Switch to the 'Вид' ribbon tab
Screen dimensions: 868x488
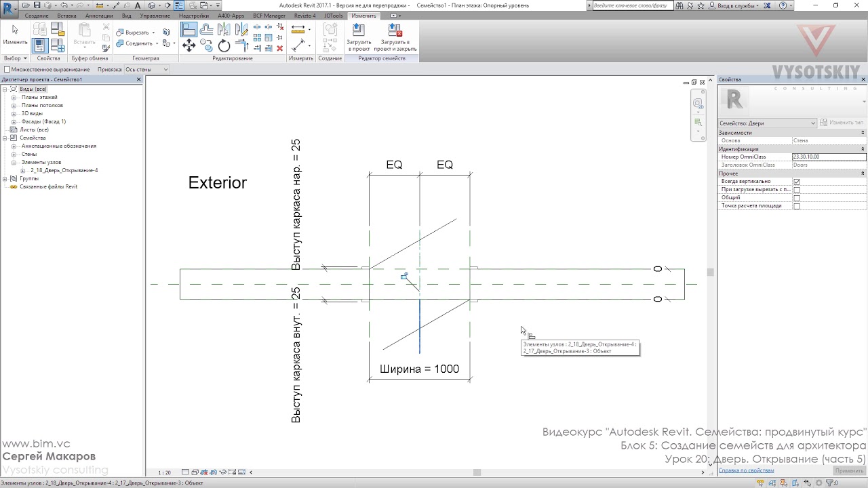pos(127,16)
